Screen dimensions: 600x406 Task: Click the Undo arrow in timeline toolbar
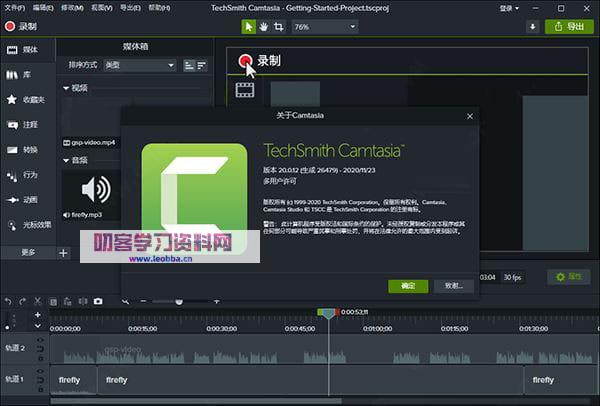coord(8,302)
